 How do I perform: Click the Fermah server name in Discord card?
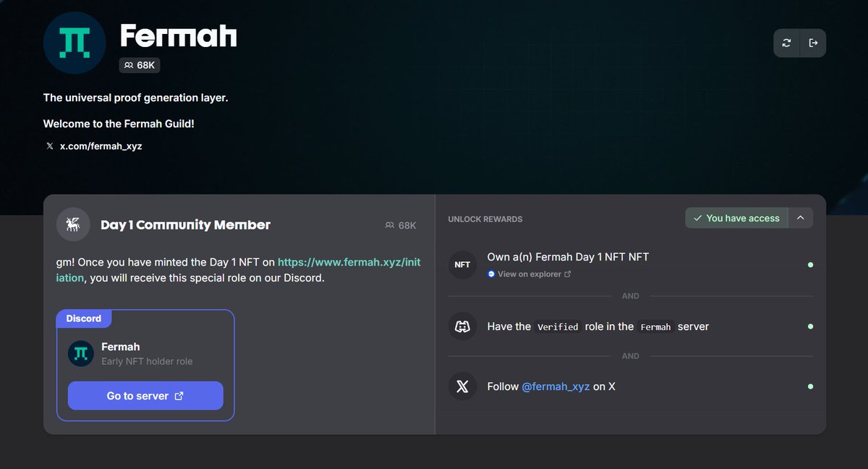(121, 347)
